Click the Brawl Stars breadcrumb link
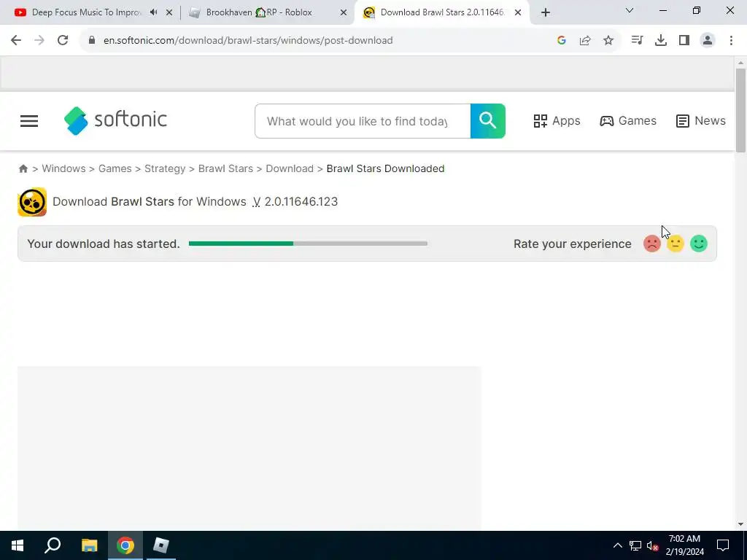The height and width of the screenshot is (560, 747). [x=226, y=168]
